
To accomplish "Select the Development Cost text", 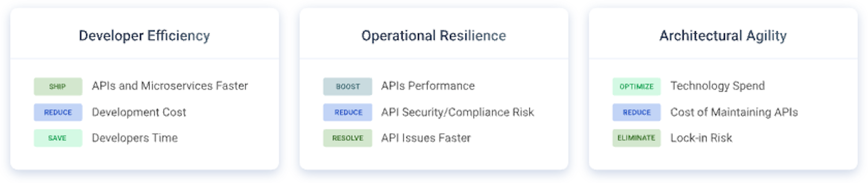I will (139, 112).
